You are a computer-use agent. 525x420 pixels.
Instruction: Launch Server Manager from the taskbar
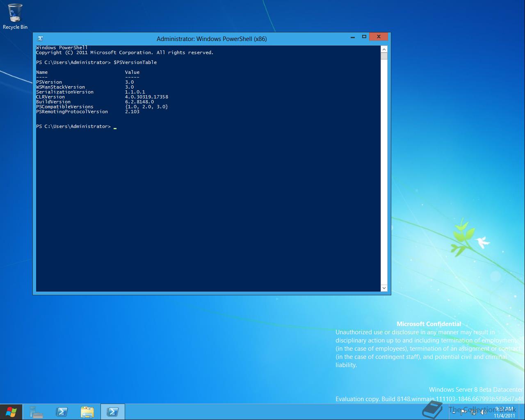point(37,412)
